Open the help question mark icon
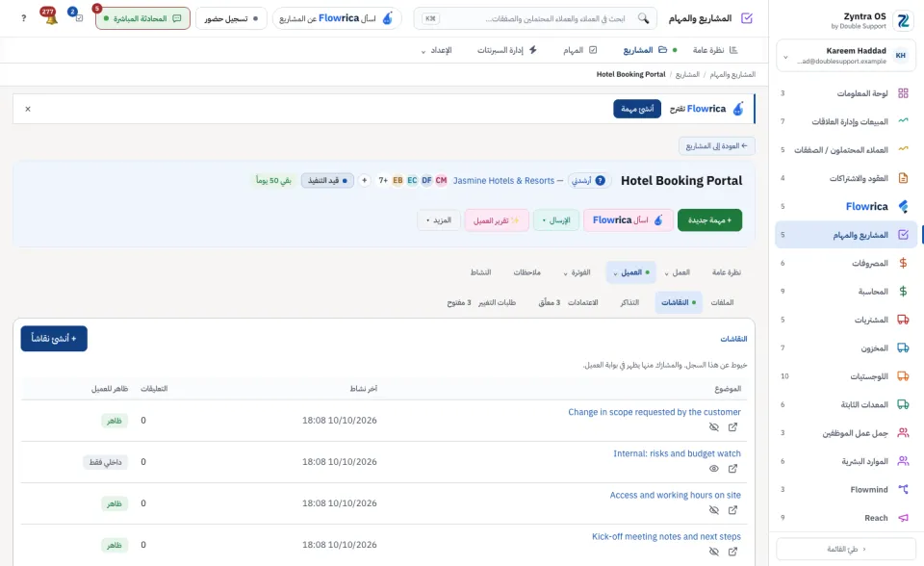Viewport: 924px width, 566px height. (23, 18)
